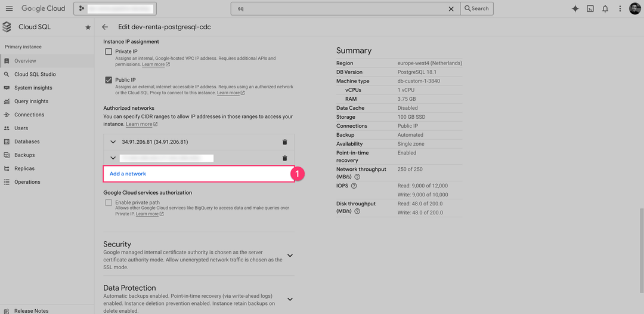This screenshot has width=644, height=314.
Task: Open the main navigation hamburger menu
Action: pos(9,8)
